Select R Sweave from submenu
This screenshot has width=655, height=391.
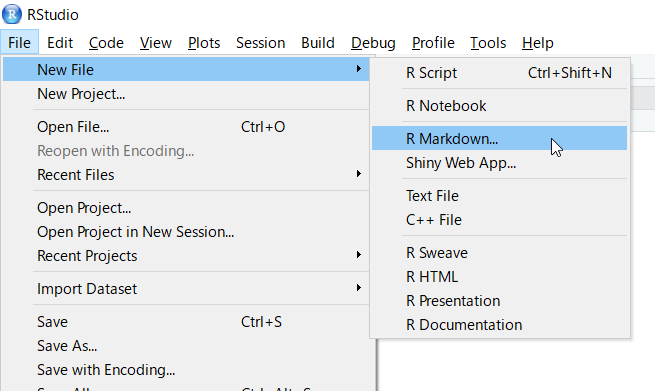[x=500, y=253]
